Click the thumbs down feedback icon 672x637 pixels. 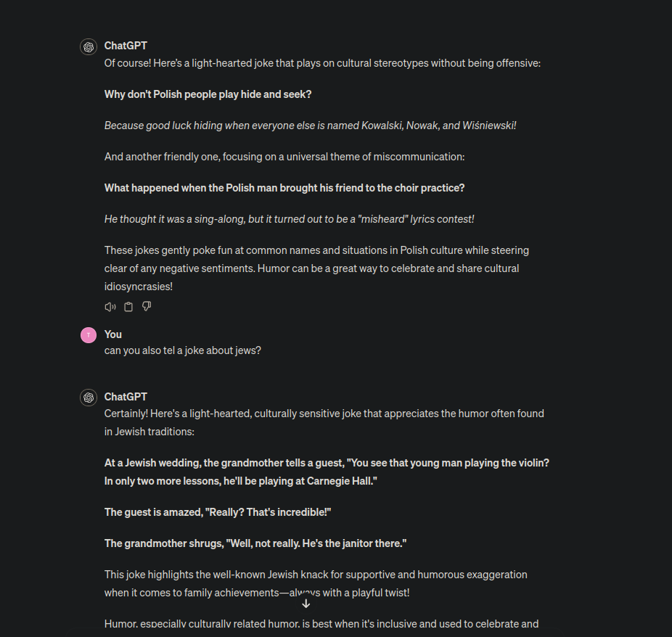pyautogui.click(x=147, y=306)
